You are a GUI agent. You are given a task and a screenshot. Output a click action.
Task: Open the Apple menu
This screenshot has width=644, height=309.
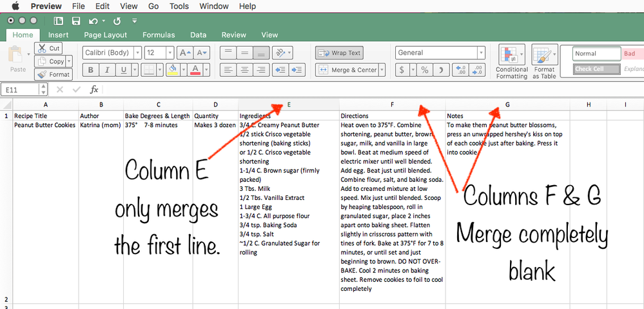[15, 6]
